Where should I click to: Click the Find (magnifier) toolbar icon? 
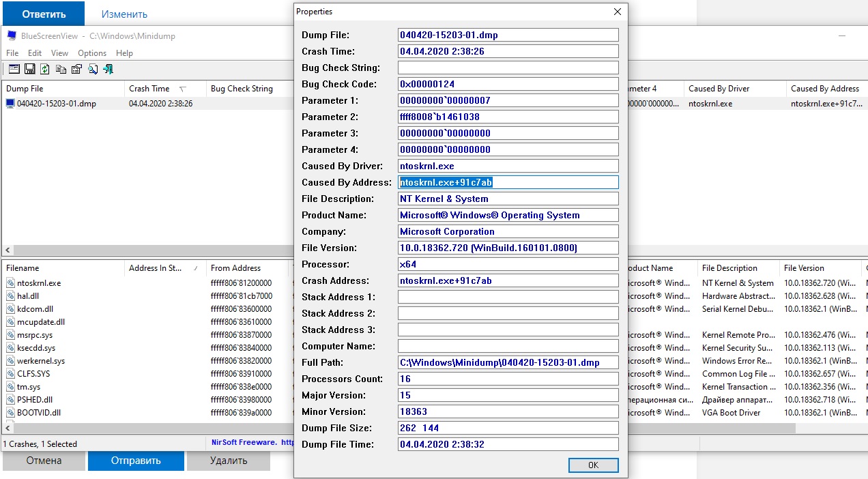click(x=93, y=69)
